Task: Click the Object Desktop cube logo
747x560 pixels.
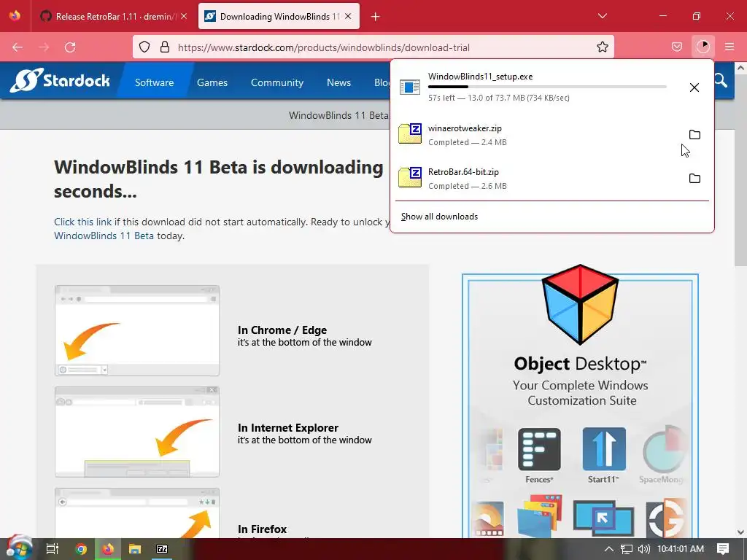Action: click(x=580, y=305)
